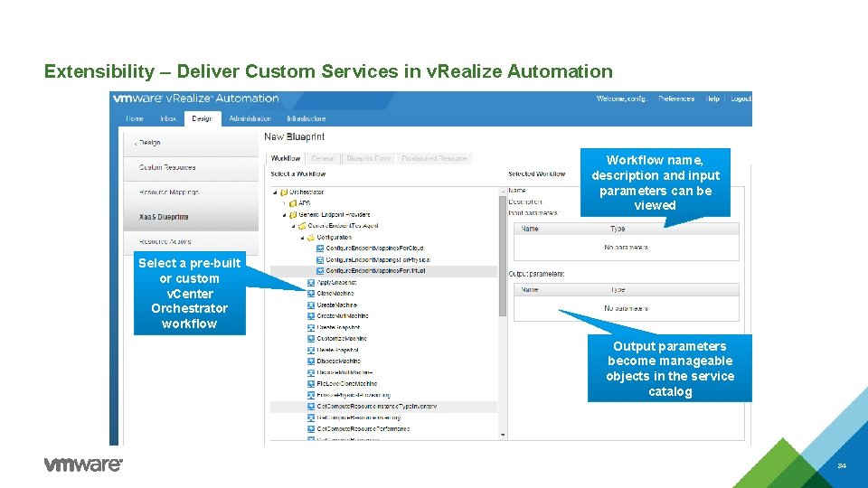Image resolution: width=868 pixels, height=488 pixels.
Task: Expand the APS tree node
Action: [x=284, y=203]
